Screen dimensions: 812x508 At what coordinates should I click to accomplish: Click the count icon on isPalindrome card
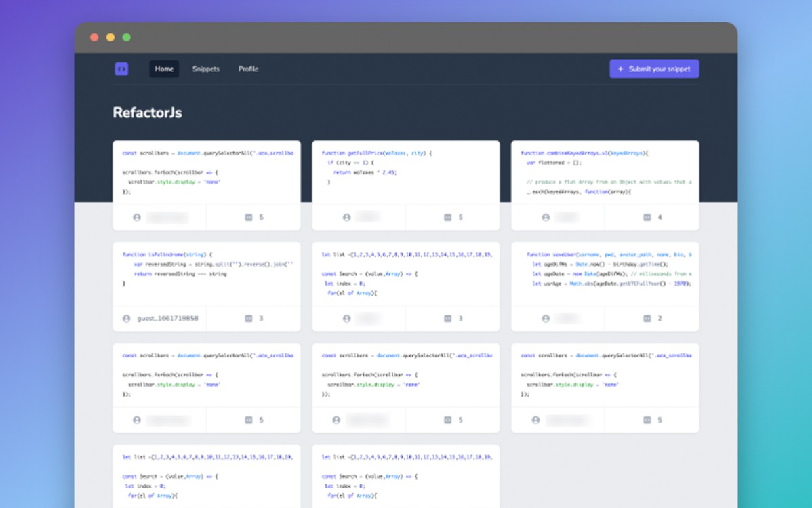(x=249, y=318)
